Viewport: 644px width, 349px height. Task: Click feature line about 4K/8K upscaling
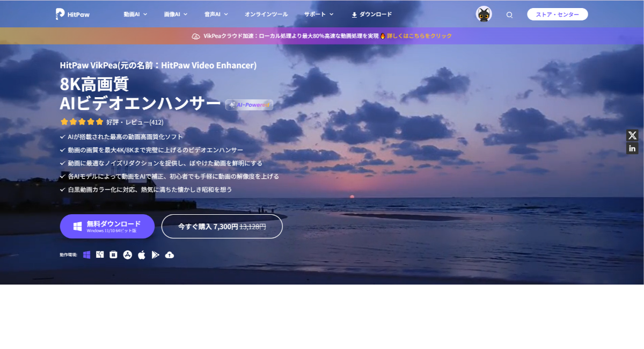(155, 150)
